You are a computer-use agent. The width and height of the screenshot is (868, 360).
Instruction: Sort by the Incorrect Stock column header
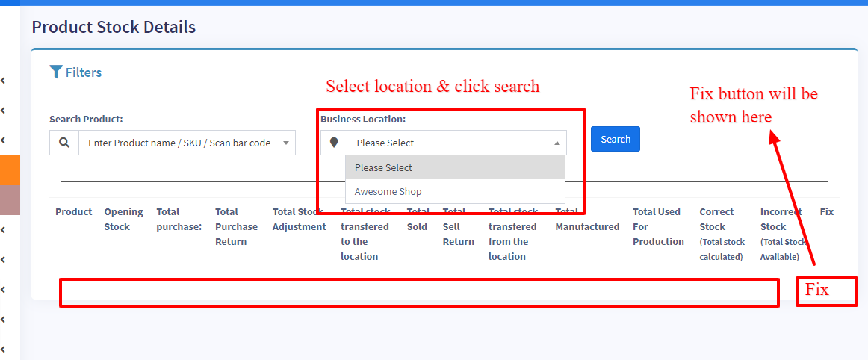point(782,233)
